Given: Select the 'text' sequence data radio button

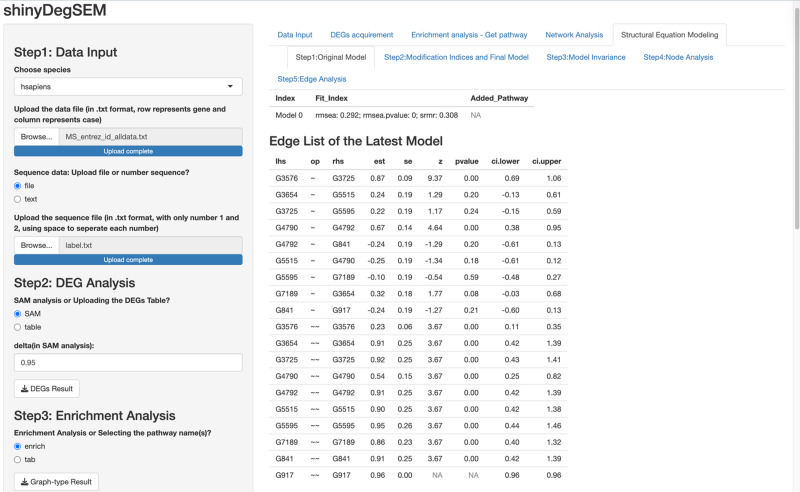Looking at the screenshot, I should [x=17, y=199].
